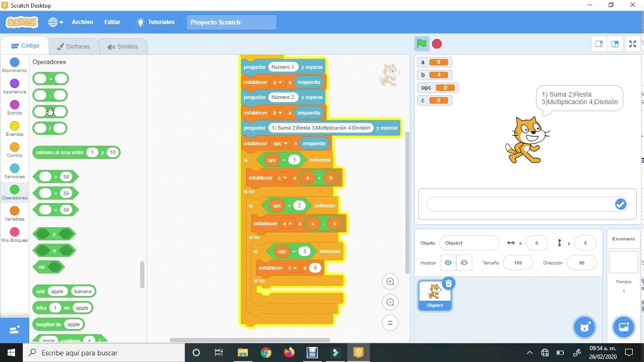Click the equals 50 comparison block
The width and height of the screenshot is (644, 362).
point(55,210)
